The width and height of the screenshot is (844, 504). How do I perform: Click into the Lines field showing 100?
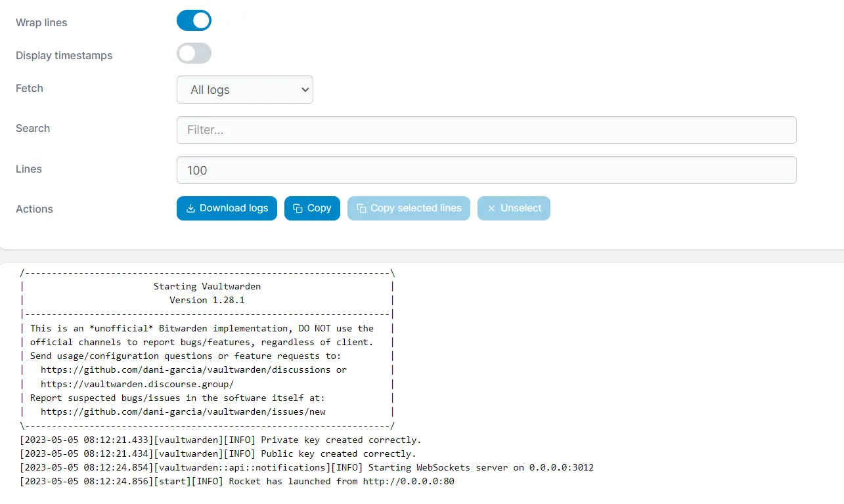coord(487,170)
